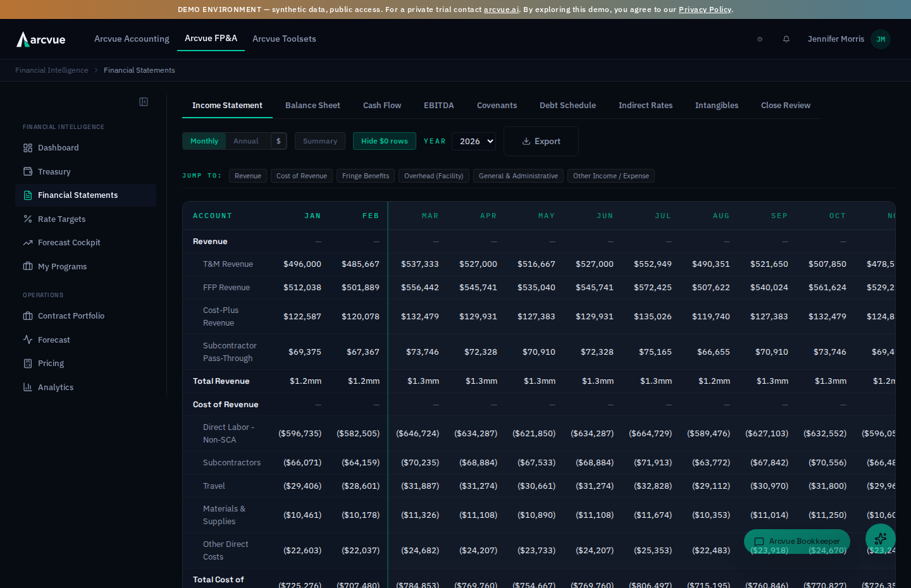
Task: Open the Arcvue Bookkeeper chat
Action: tap(797, 541)
